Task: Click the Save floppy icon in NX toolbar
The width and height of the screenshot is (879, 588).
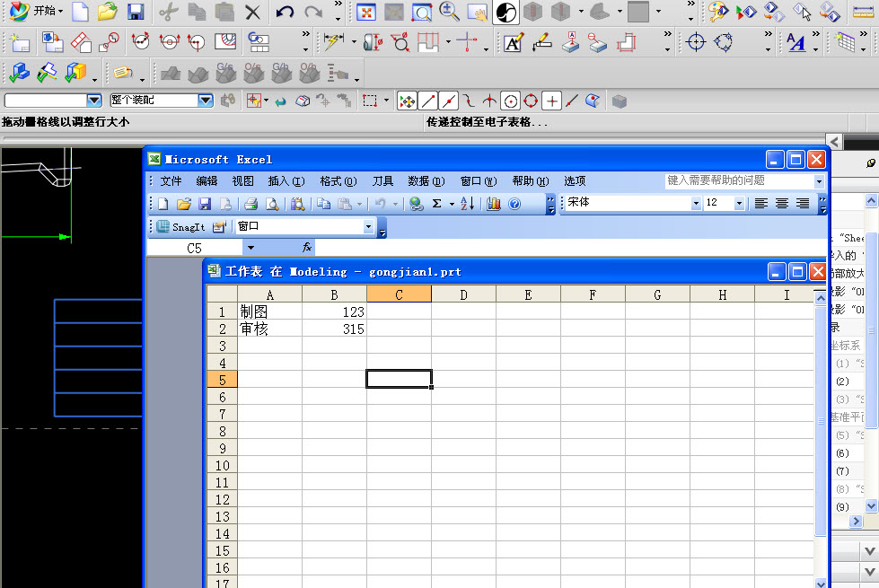Action: (135, 12)
